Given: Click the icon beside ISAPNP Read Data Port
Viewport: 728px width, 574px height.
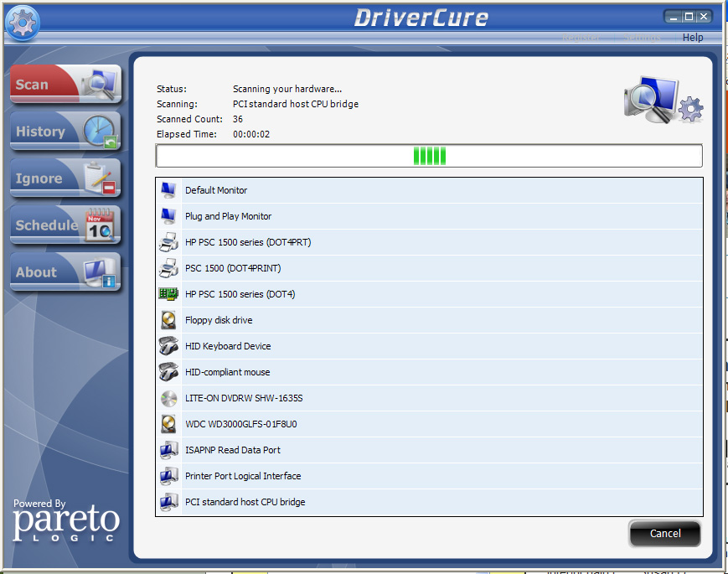Looking at the screenshot, I should (168, 450).
